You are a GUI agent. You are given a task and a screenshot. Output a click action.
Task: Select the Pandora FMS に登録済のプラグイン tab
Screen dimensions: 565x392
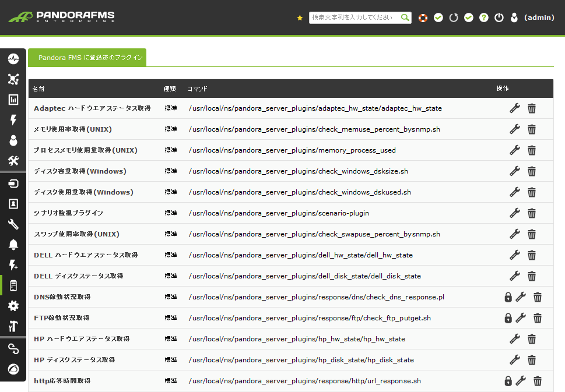(x=87, y=58)
